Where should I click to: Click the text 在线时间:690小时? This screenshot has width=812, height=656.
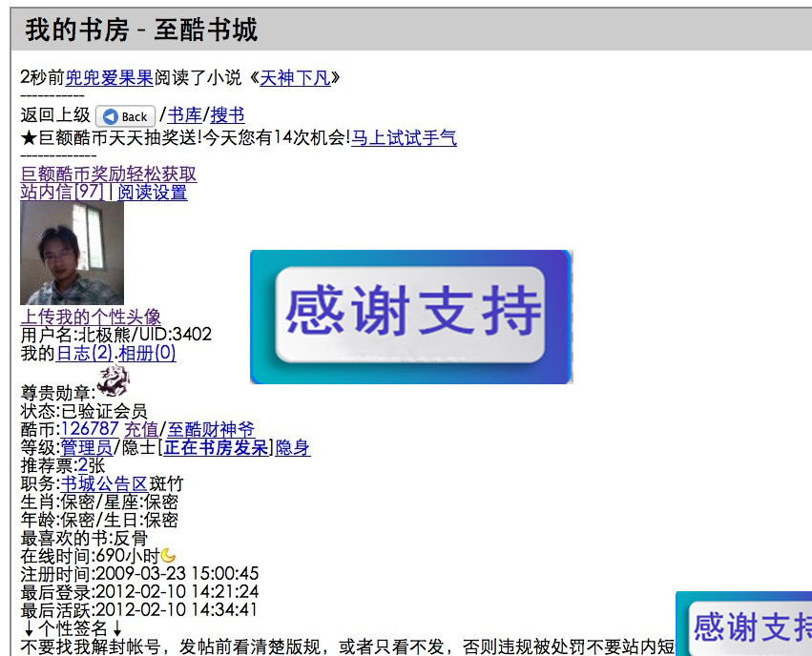(90, 556)
